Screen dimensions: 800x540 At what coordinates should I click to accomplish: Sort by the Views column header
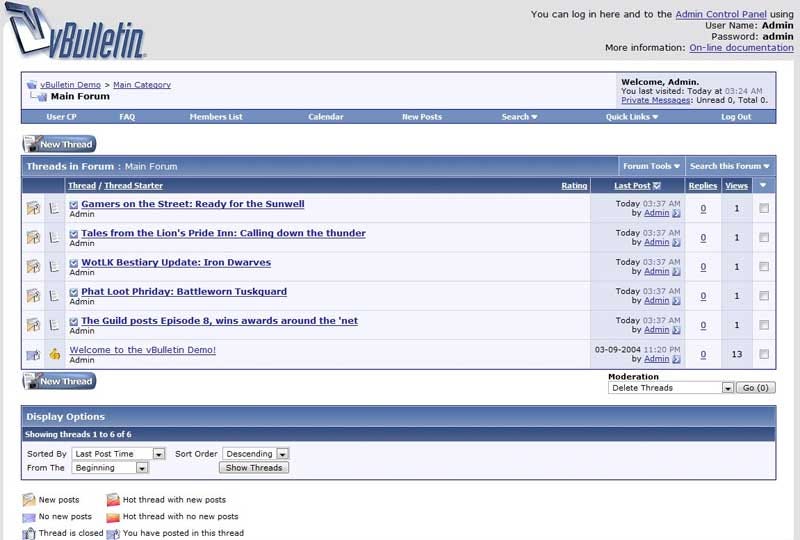pyautogui.click(x=736, y=186)
